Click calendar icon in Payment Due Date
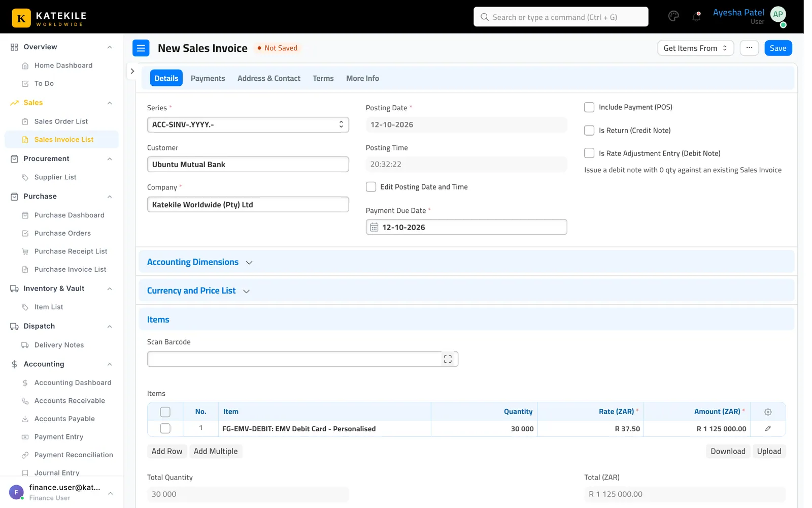The width and height of the screenshot is (812, 508). tap(374, 228)
